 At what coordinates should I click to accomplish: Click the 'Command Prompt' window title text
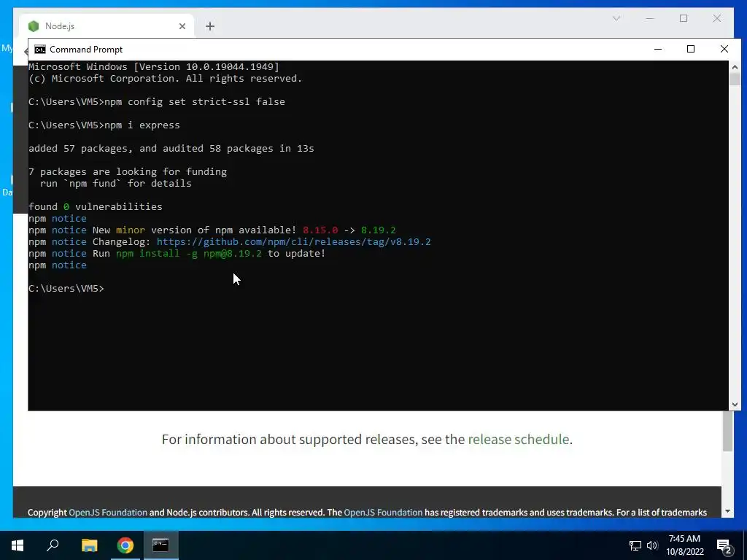(x=86, y=50)
